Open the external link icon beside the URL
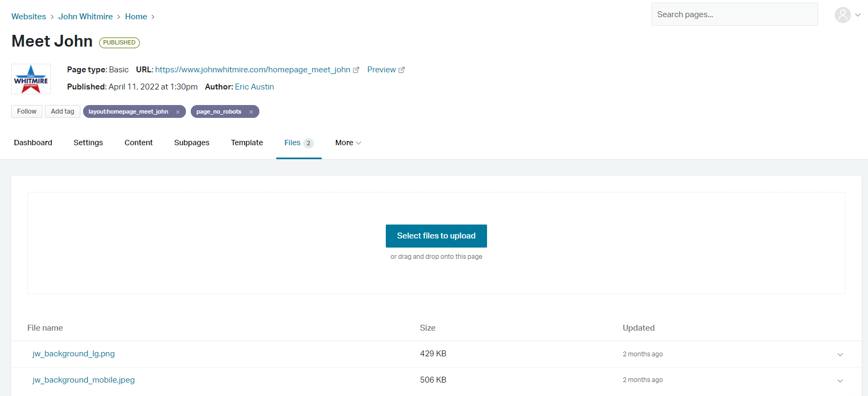This screenshot has width=868, height=396. pyautogui.click(x=356, y=70)
